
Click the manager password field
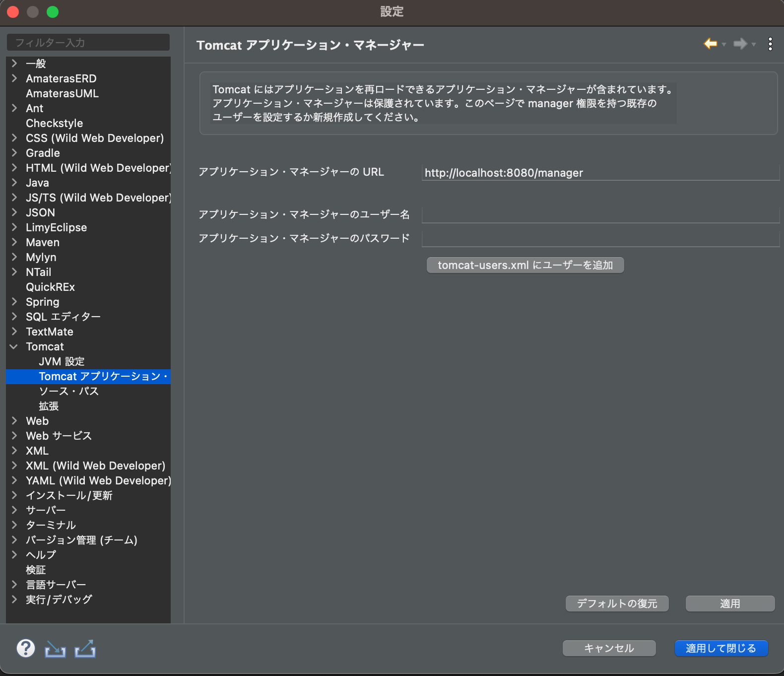(600, 239)
